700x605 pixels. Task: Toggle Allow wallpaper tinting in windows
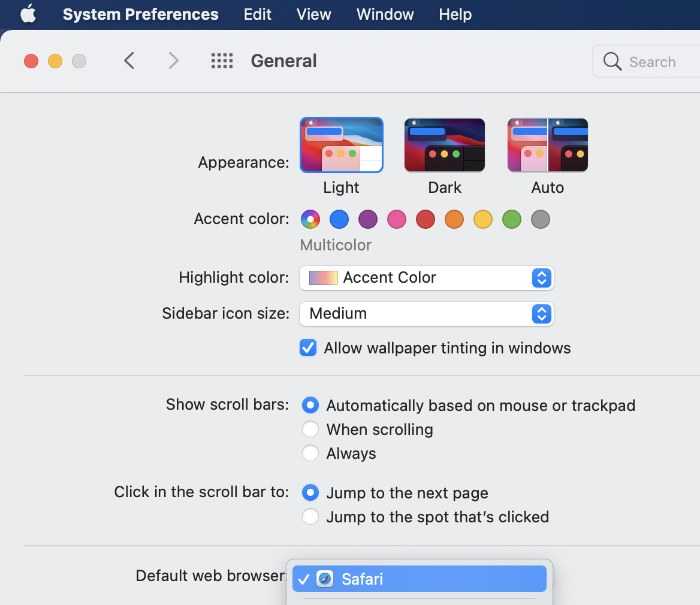pyautogui.click(x=308, y=347)
